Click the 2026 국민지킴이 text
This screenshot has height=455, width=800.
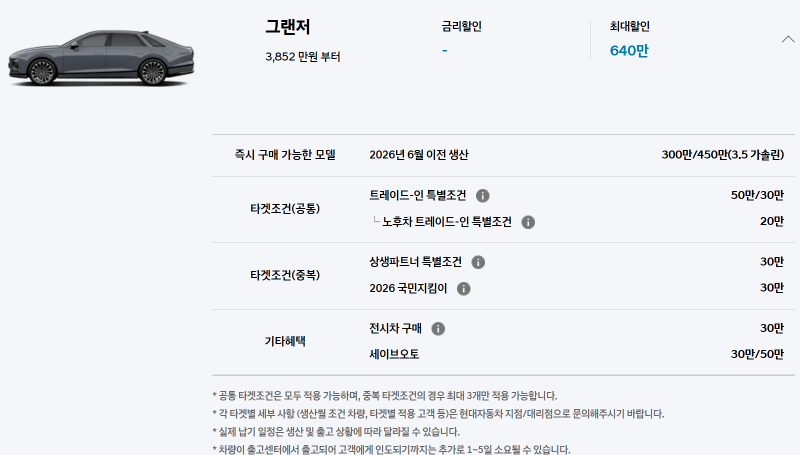tap(408, 289)
